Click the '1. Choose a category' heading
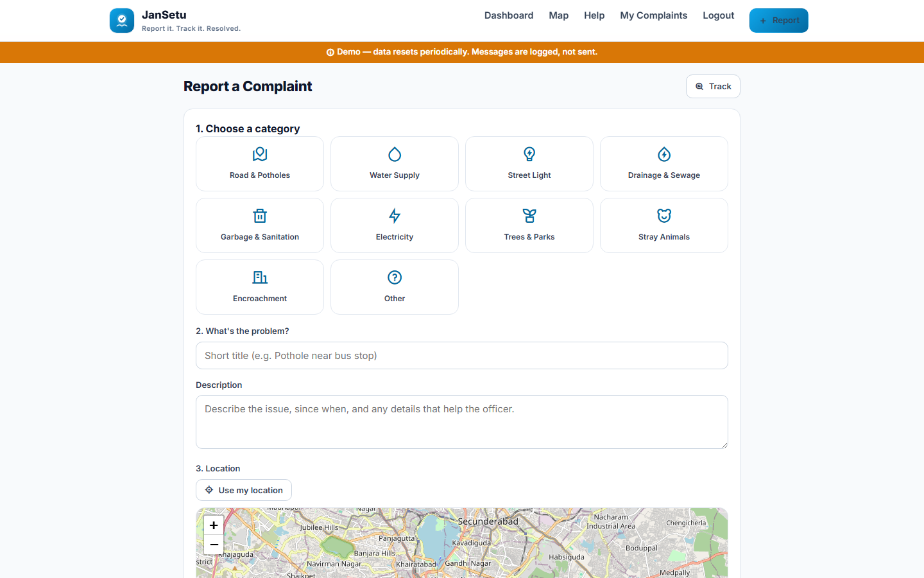The width and height of the screenshot is (924, 578). tap(248, 128)
